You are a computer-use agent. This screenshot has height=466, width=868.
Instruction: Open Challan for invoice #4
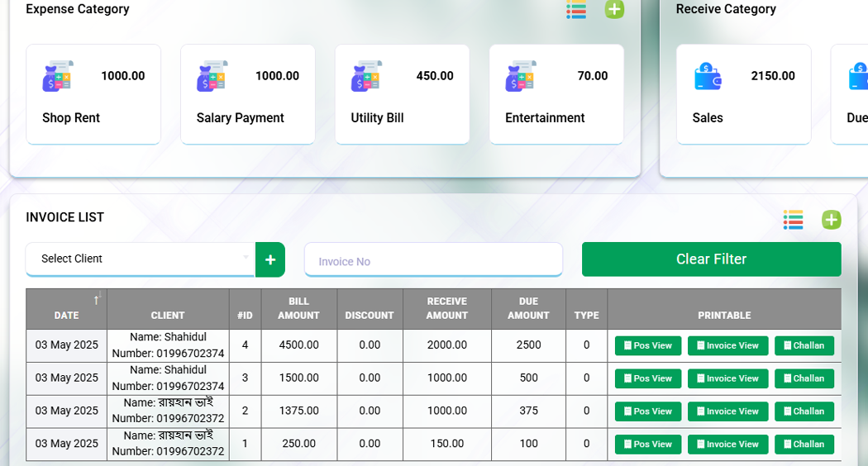(804, 345)
